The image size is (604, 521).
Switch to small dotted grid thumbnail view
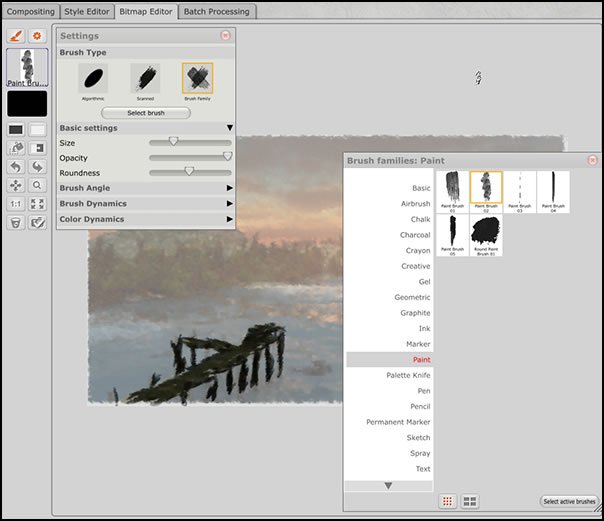tap(447, 501)
